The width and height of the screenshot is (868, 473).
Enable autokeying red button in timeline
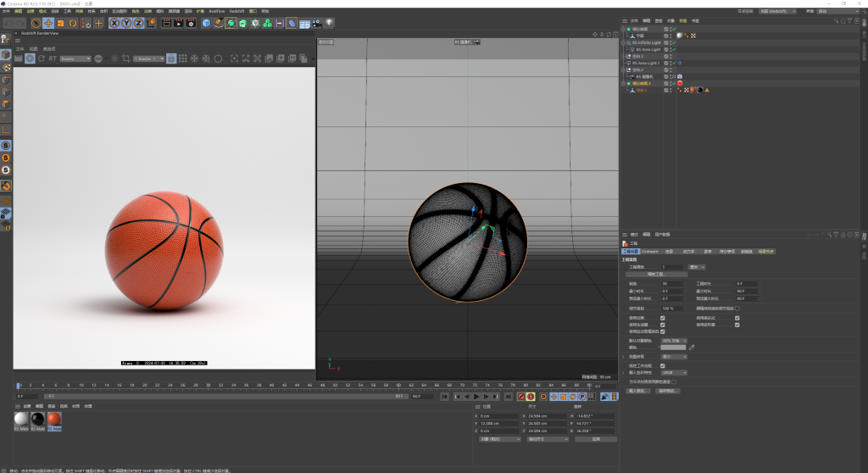point(531,397)
